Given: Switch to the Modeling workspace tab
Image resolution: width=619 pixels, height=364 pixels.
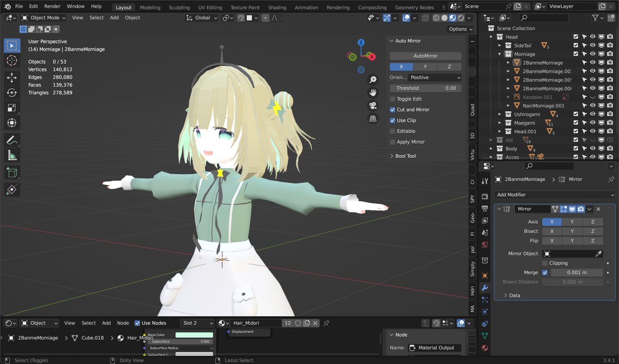Looking at the screenshot, I should (x=150, y=7).
